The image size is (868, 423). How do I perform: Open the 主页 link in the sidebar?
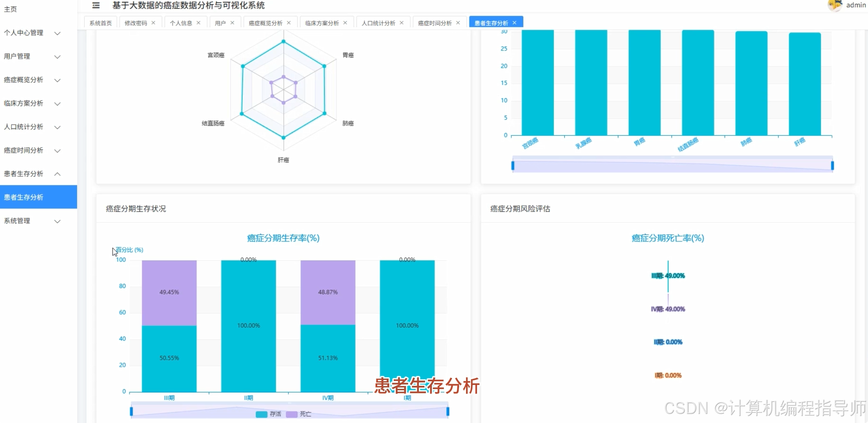pos(10,9)
